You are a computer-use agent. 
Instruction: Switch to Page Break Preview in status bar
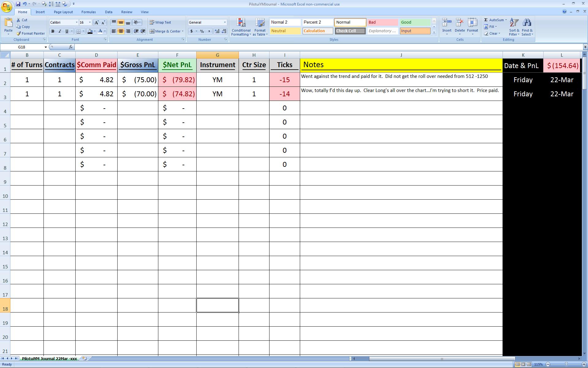point(529,364)
